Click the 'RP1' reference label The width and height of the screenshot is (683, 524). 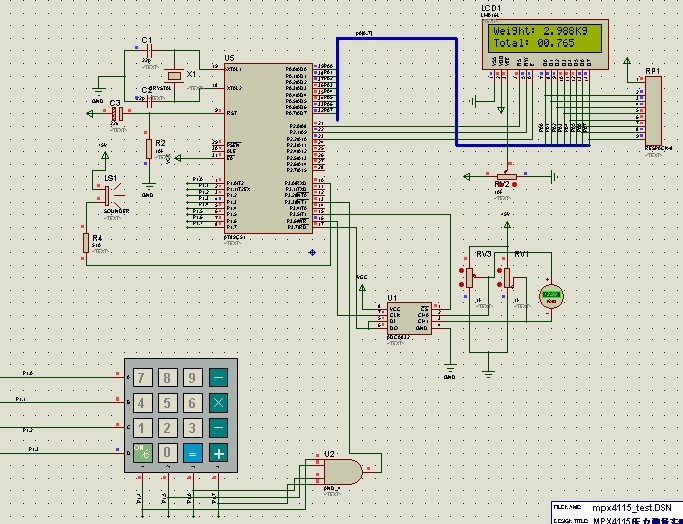[x=653, y=71]
